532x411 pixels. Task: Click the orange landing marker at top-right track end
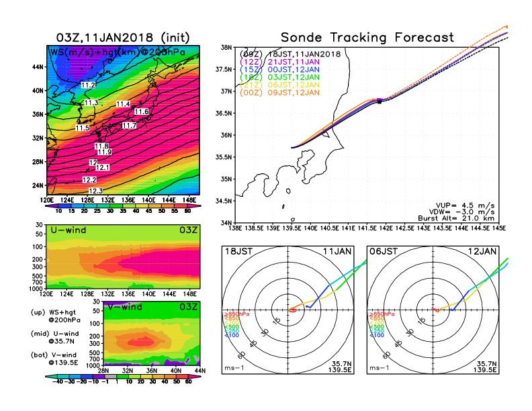pos(506,26)
